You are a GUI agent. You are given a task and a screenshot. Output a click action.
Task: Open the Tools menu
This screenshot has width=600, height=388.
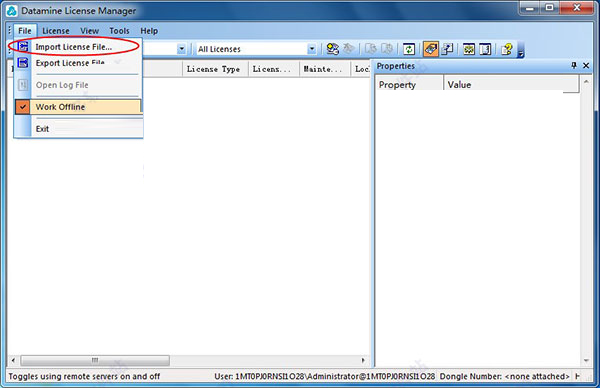119,31
